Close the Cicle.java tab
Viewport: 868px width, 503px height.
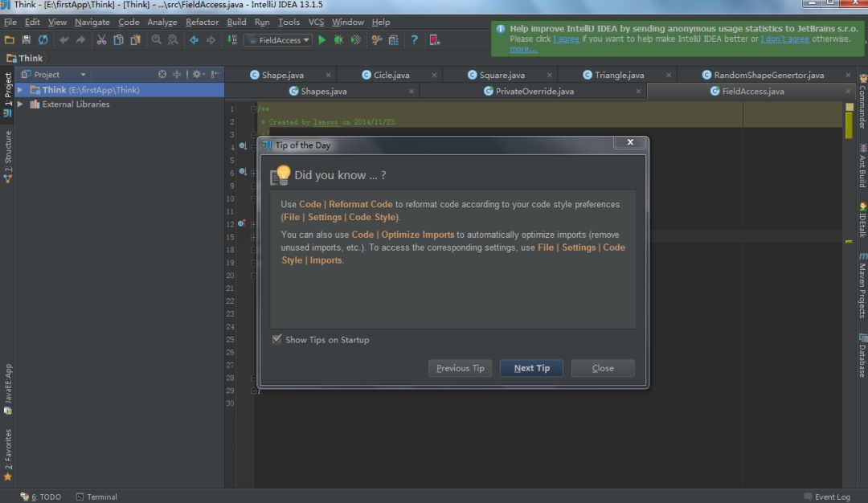[434, 76]
